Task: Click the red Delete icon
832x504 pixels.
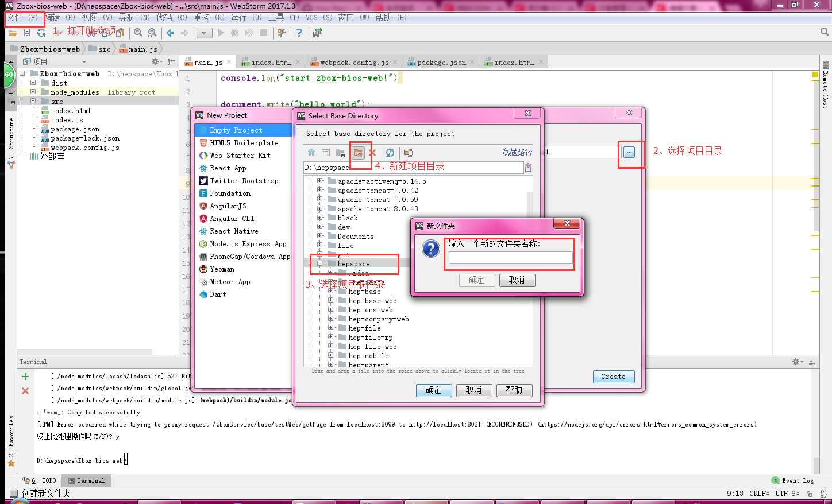Action: pyautogui.click(x=372, y=153)
